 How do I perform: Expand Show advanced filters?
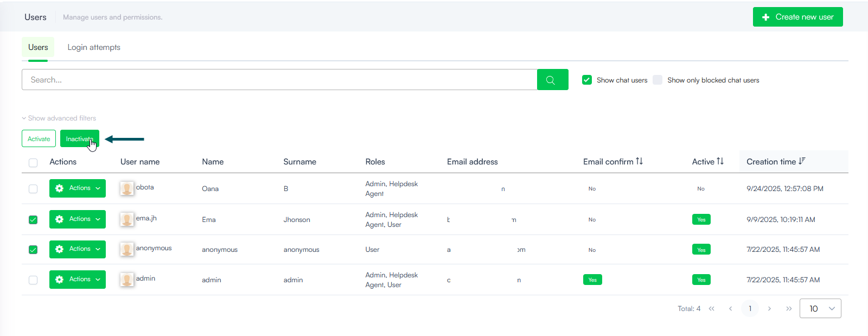point(59,118)
